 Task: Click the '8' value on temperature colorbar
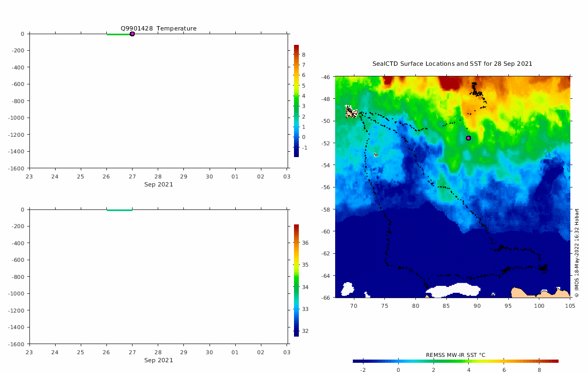304,54
